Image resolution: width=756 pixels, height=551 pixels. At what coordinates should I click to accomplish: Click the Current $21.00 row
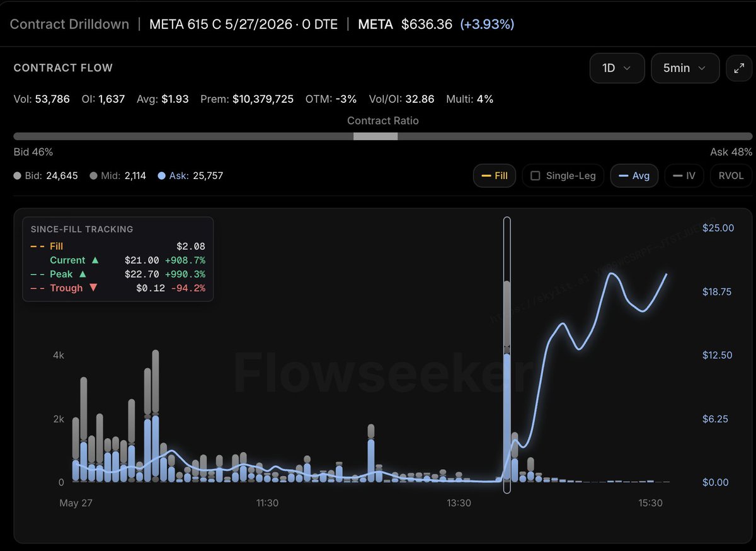click(x=118, y=260)
